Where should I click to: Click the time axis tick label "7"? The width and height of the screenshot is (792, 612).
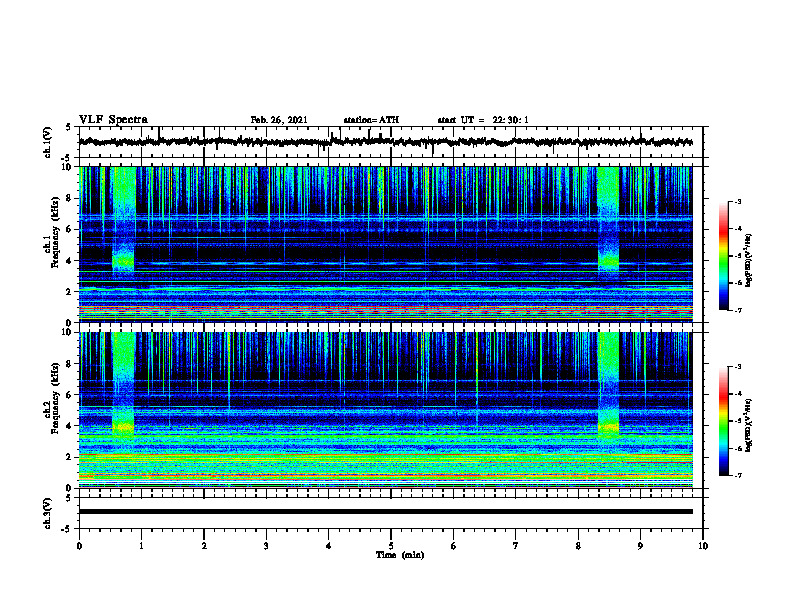pyautogui.click(x=516, y=546)
